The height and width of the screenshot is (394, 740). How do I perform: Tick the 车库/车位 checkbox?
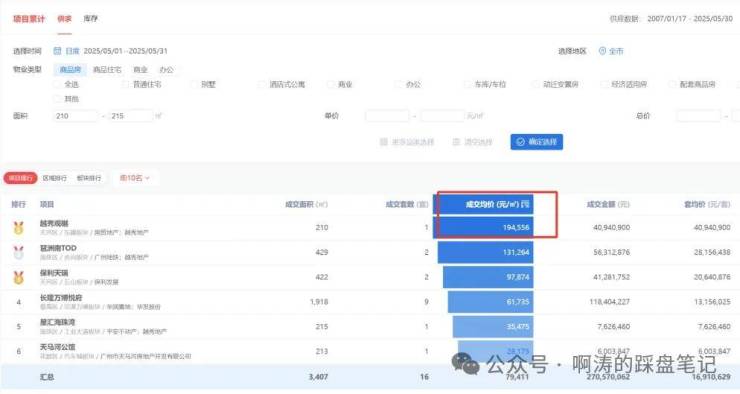click(467, 84)
